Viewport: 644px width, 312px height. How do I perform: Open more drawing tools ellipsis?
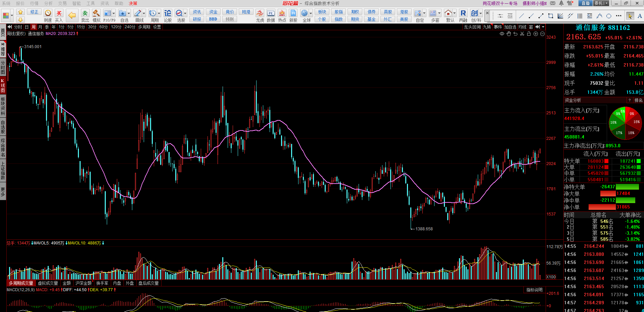[618, 16]
